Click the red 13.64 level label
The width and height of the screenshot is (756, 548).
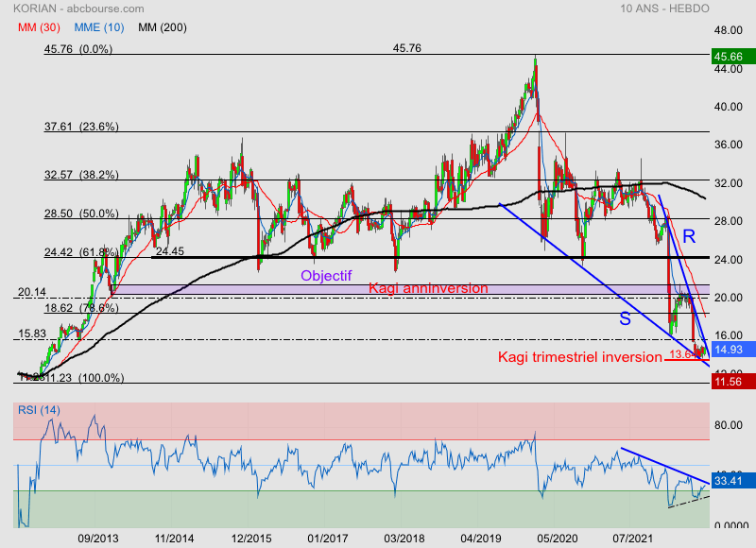(x=682, y=354)
